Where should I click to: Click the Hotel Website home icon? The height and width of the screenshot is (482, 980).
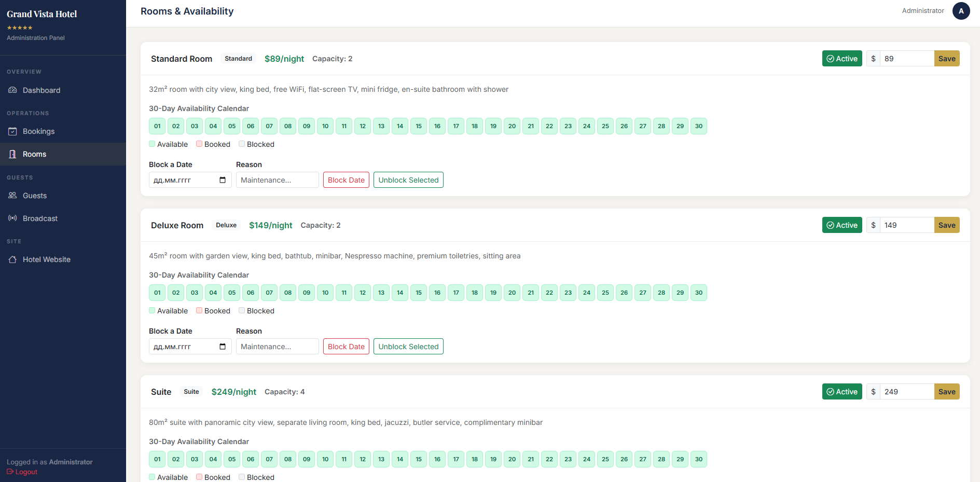pyautogui.click(x=12, y=259)
